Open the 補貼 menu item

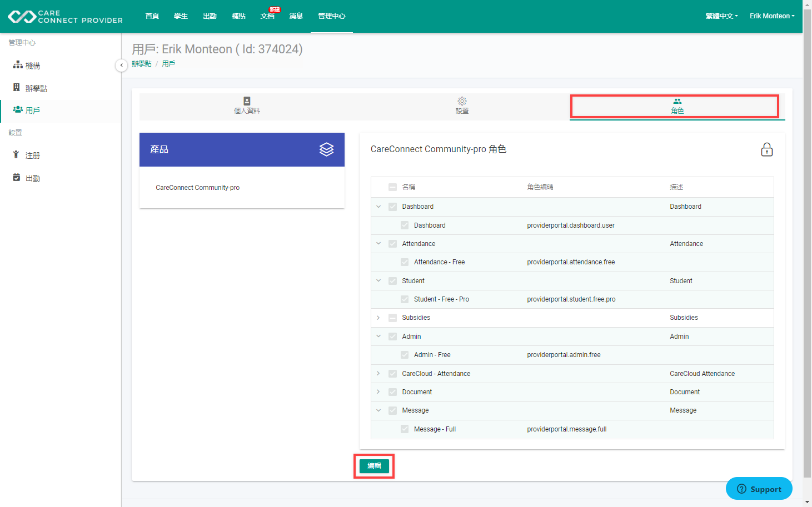(x=238, y=16)
